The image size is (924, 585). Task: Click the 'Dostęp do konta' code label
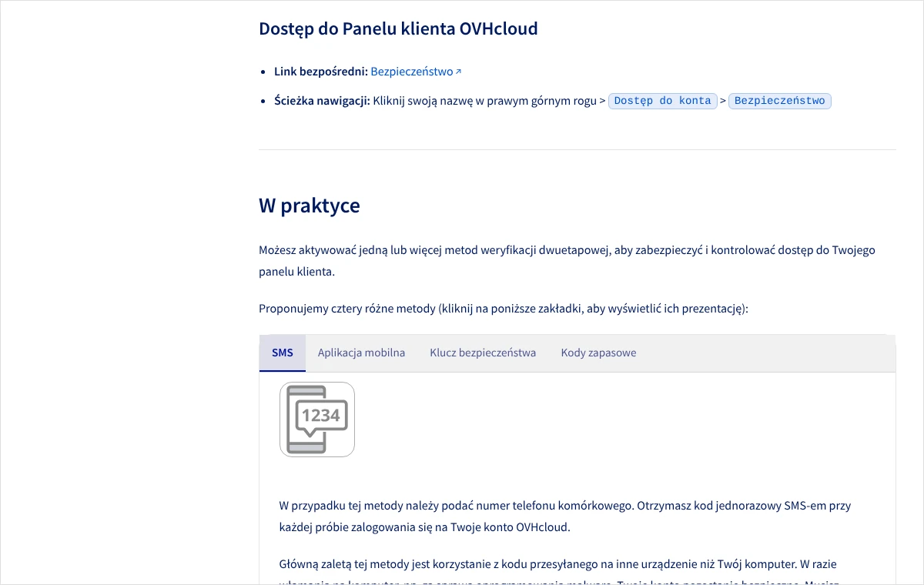point(662,101)
